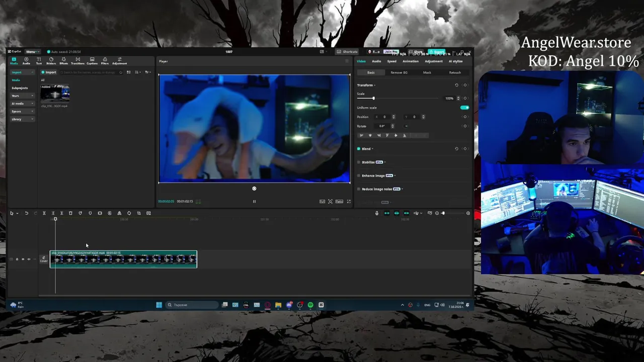Screen dimensions: 644x362
Task: Click the grid view icon in media panel
Action: coord(128,72)
